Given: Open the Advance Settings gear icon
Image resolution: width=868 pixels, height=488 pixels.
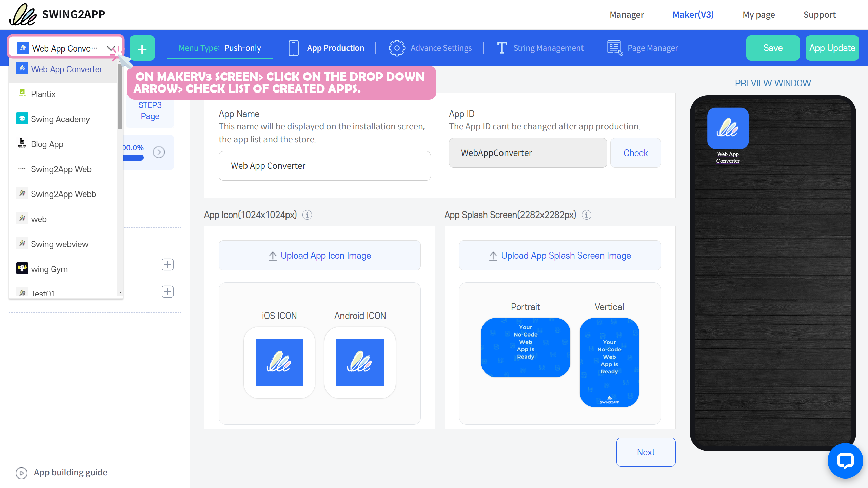Looking at the screenshot, I should (396, 48).
